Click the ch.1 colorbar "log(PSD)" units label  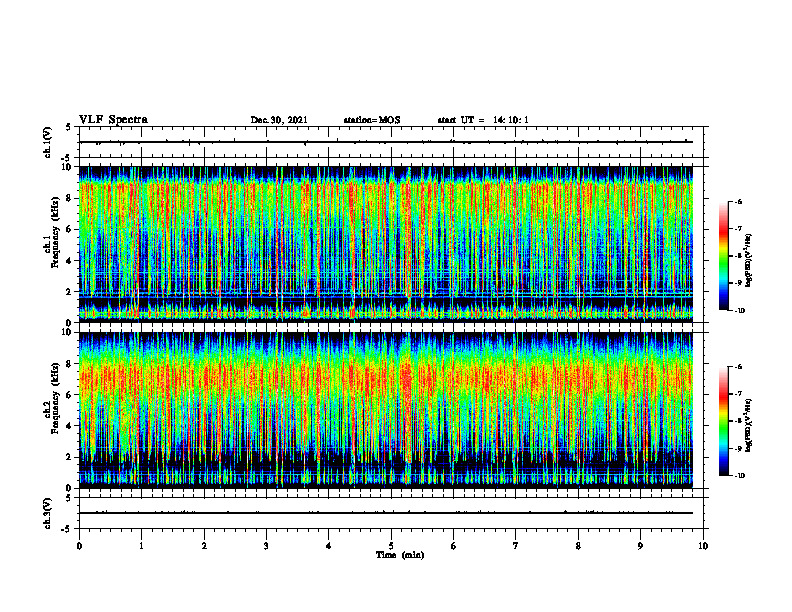click(x=749, y=261)
